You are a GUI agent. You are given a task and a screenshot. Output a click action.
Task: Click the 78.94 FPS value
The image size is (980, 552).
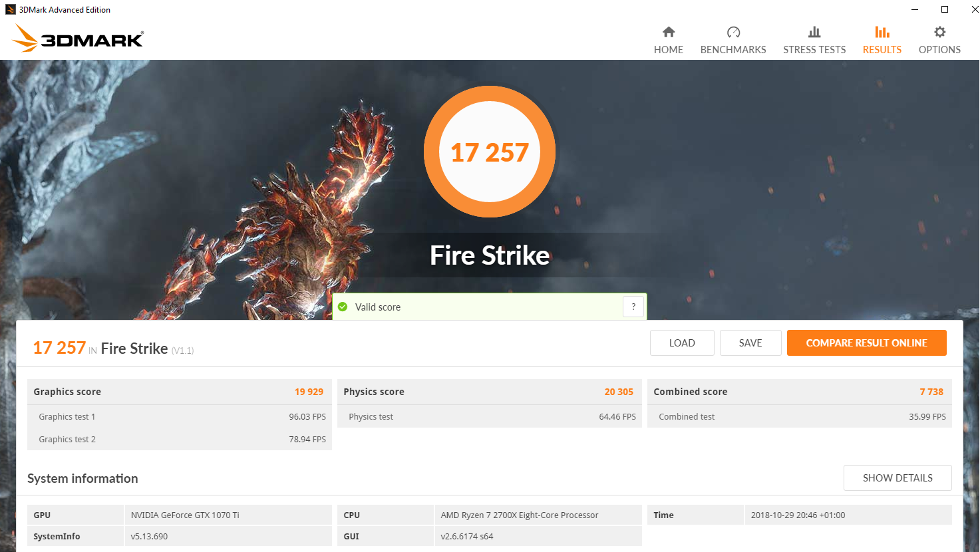pos(307,440)
